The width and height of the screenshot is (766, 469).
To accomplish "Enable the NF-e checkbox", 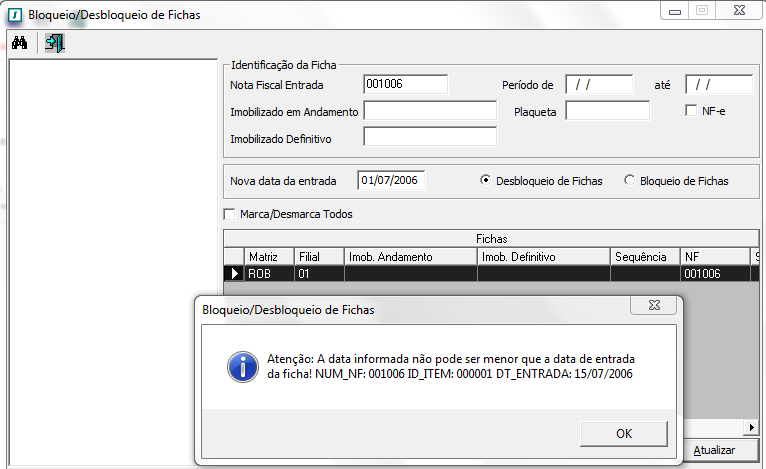I will coord(691,111).
